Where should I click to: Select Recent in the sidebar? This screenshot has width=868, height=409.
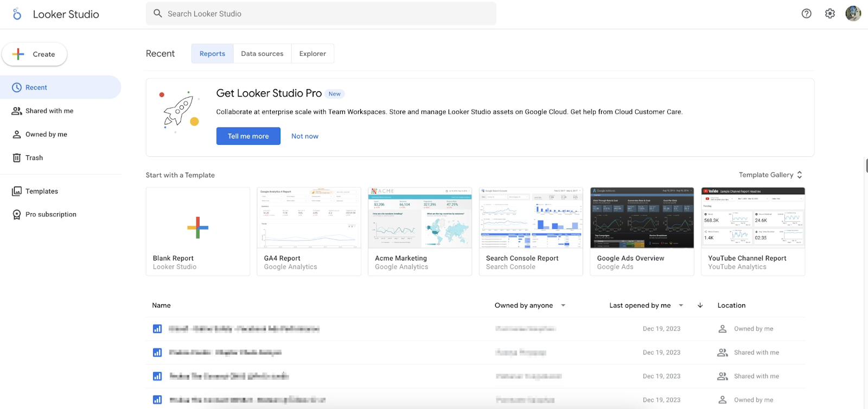[x=60, y=87]
